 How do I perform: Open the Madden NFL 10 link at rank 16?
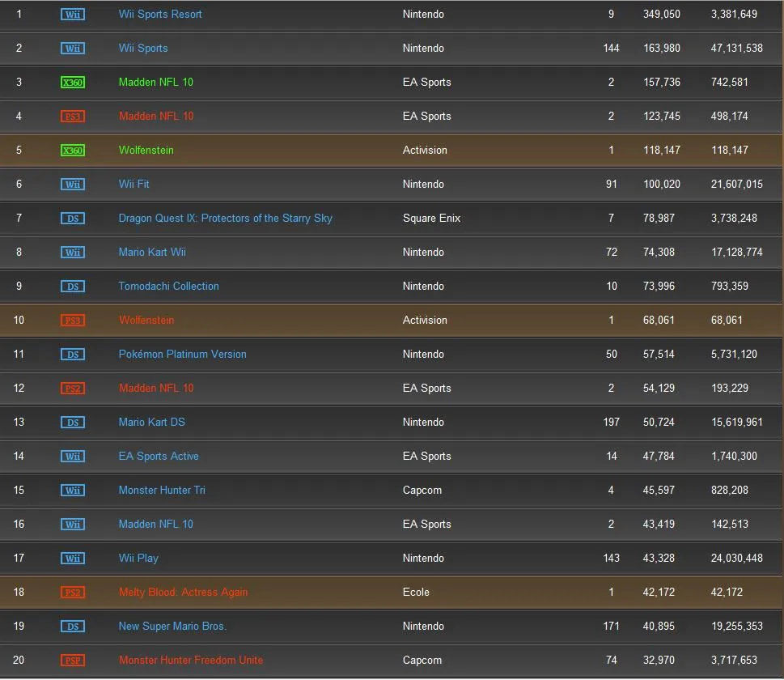pos(155,525)
